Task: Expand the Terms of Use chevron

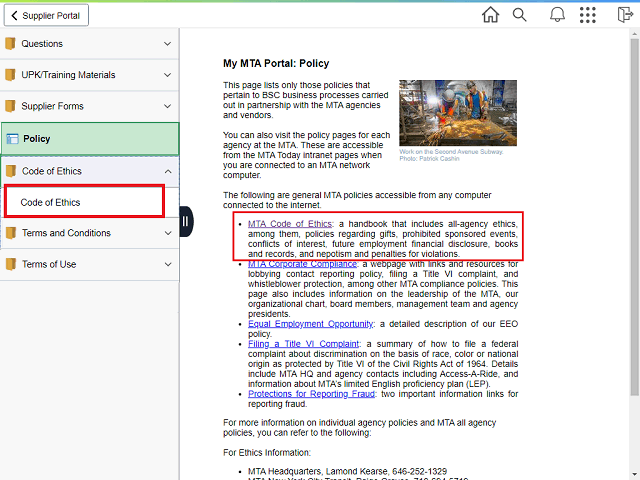Action: coord(168,264)
